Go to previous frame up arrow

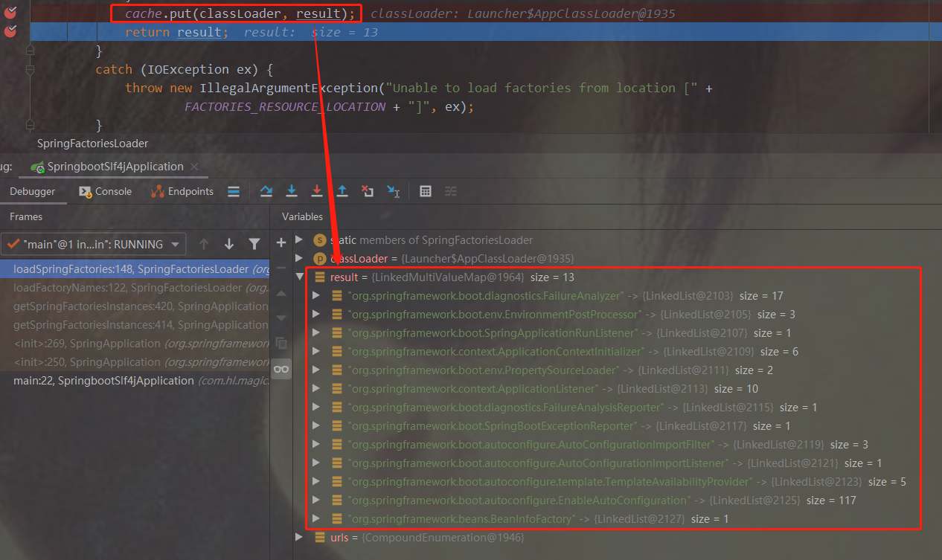(x=204, y=244)
